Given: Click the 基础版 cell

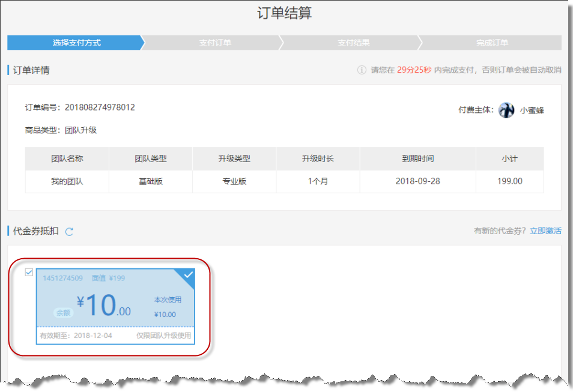Looking at the screenshot, I should point(151,181).
